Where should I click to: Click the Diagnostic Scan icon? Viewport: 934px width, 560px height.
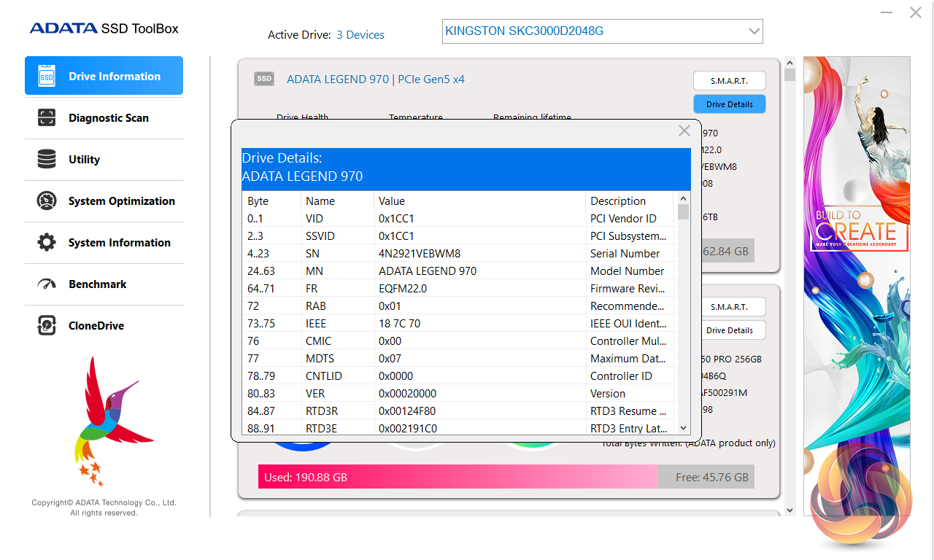pos(46,118)
